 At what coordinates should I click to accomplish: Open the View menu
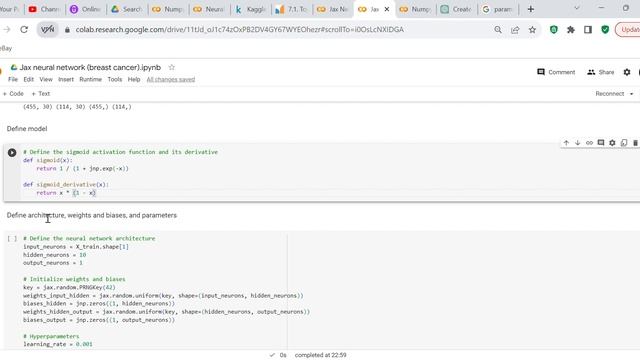[x=46, y=79]
